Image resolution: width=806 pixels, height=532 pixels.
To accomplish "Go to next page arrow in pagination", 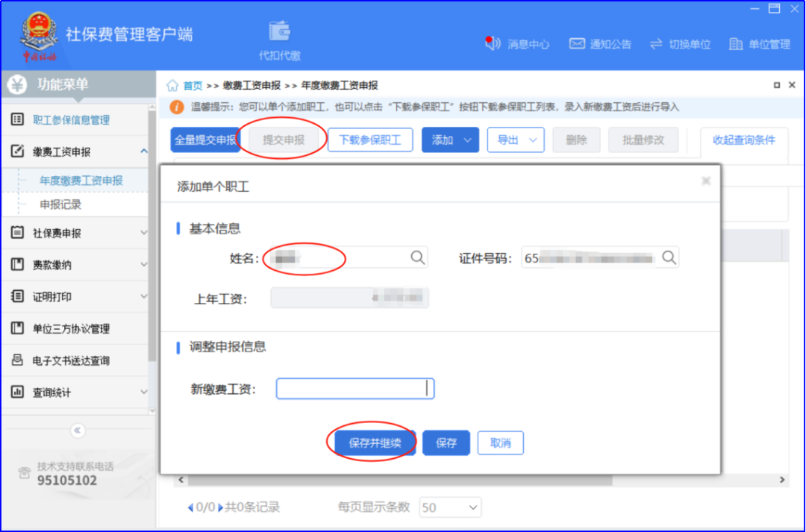I will pyautogui.click(x=220, y=508).
